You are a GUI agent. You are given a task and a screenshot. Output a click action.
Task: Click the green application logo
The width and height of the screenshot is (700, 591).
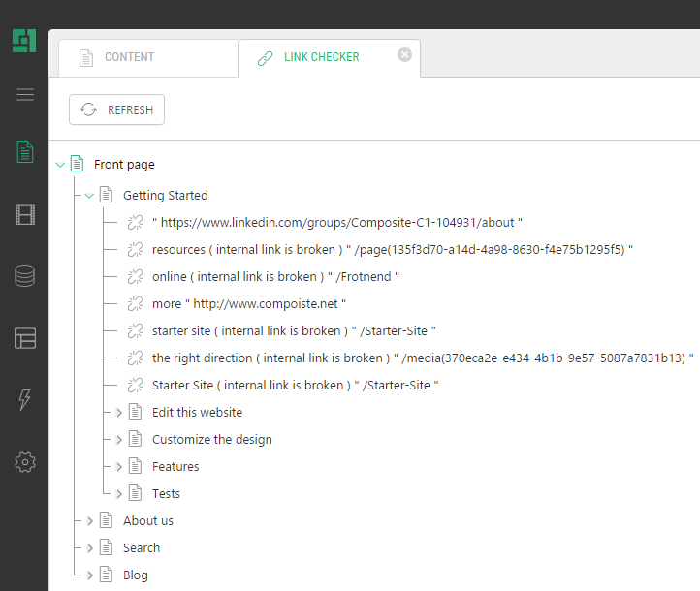tap(24, 41)
